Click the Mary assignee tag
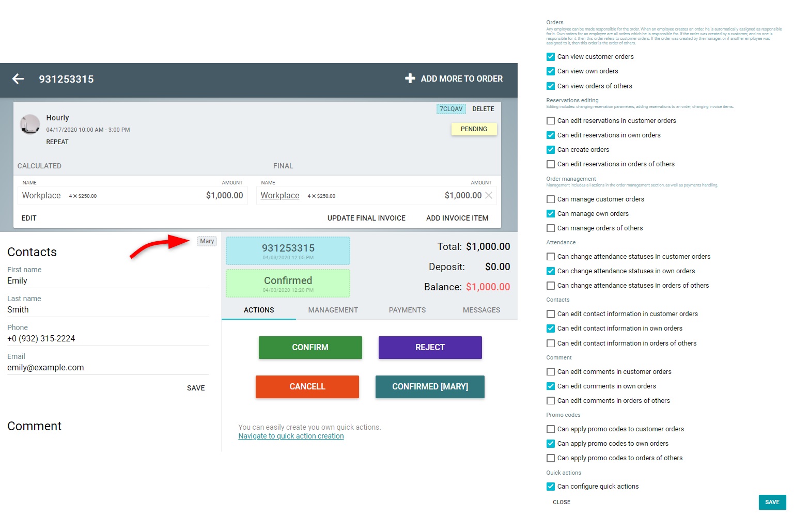This screenshot has height=532, width=809. (207, 241)
